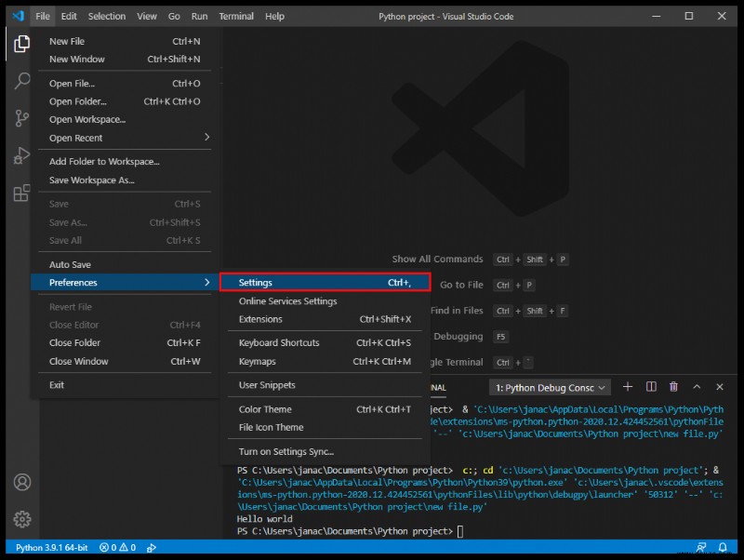Expand the Open Recent submenu
The height and width of the screenshot is (560, 744).
pos(126,138)
